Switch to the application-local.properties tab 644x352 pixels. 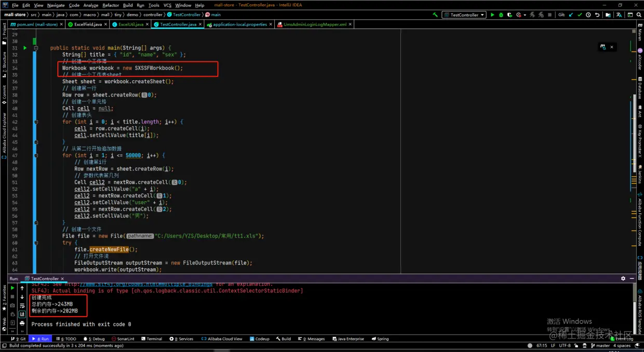tap(239, 24)
